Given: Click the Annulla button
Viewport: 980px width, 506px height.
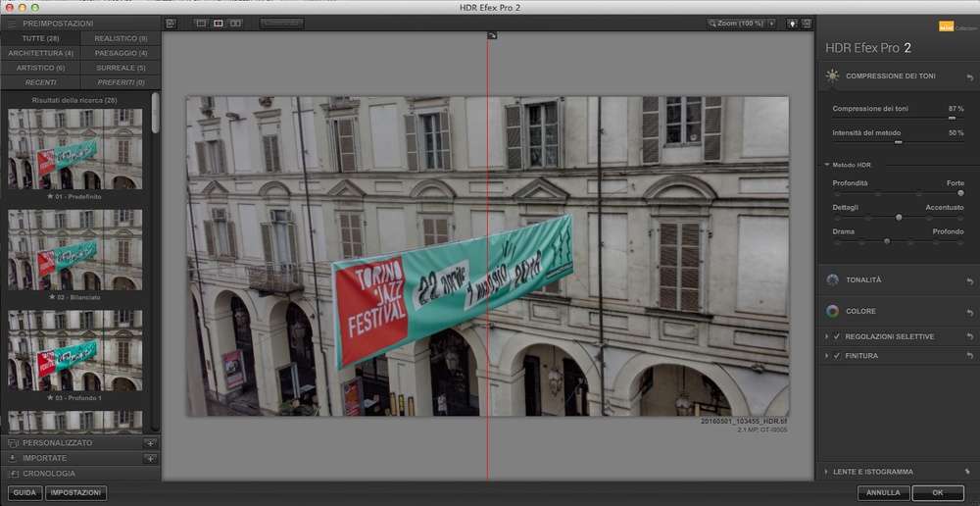Looking at the screenshot, I should point(883,493).
